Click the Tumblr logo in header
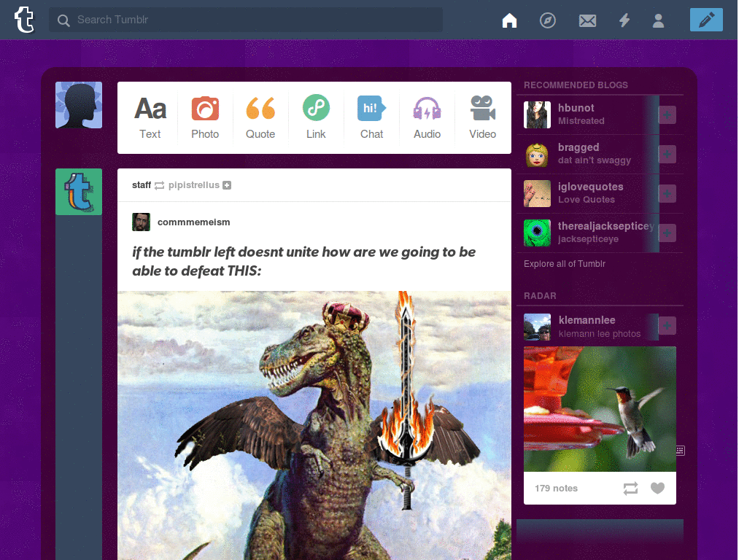This screenshot has height=560, width=747. click(x=24, y=20)
